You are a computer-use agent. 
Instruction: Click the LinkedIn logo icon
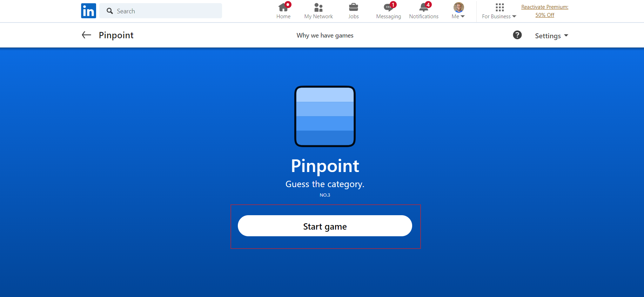(88, 11)
